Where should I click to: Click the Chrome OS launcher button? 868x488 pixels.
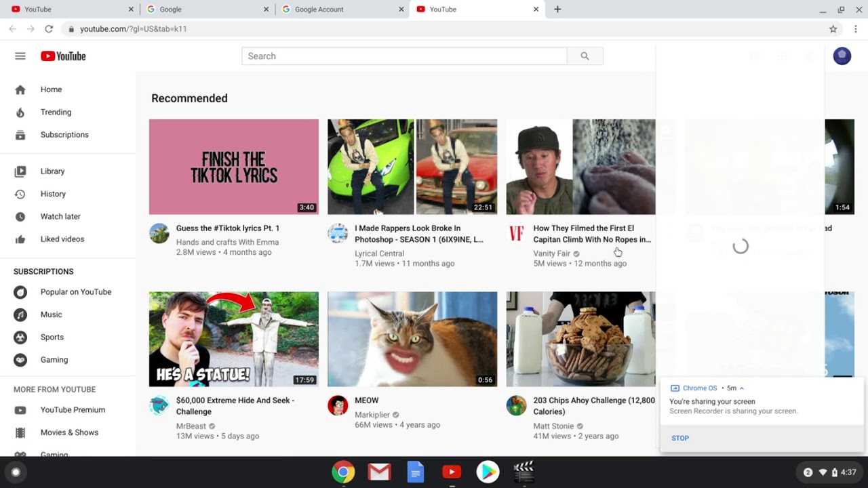point(16,472)
